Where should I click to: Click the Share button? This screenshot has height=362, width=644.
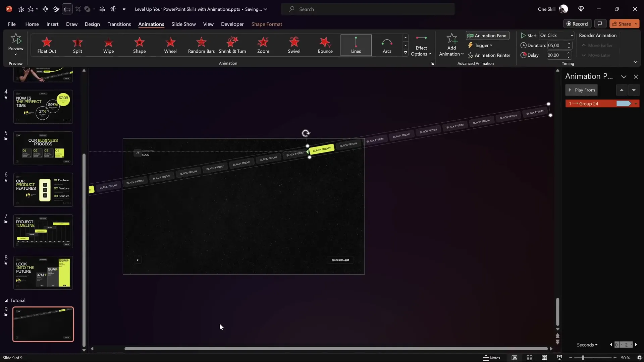[x=622, y=24]
